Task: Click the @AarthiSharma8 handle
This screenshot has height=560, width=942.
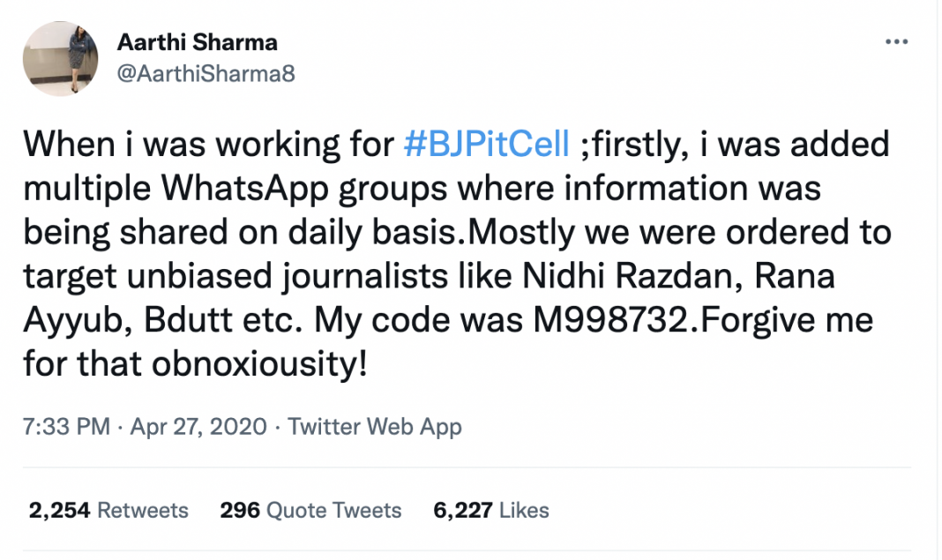Action: [206, 74]
